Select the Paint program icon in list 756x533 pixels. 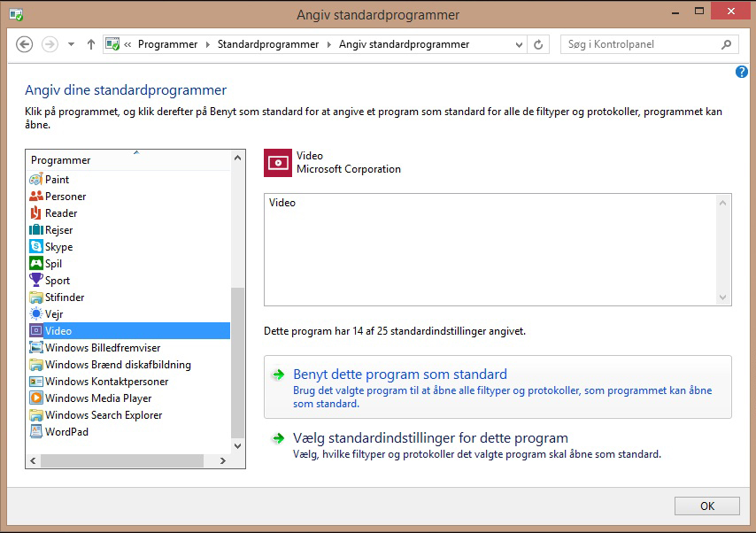[36, 180]
